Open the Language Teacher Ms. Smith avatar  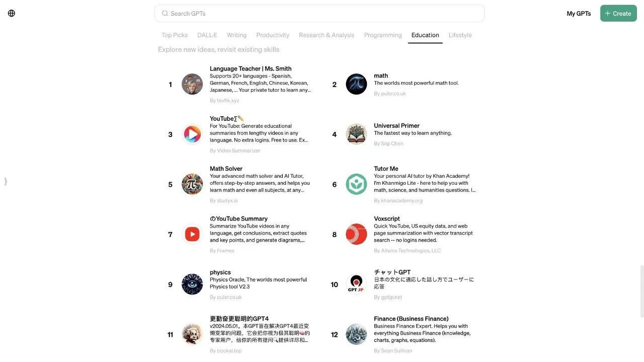pos(192,84)
